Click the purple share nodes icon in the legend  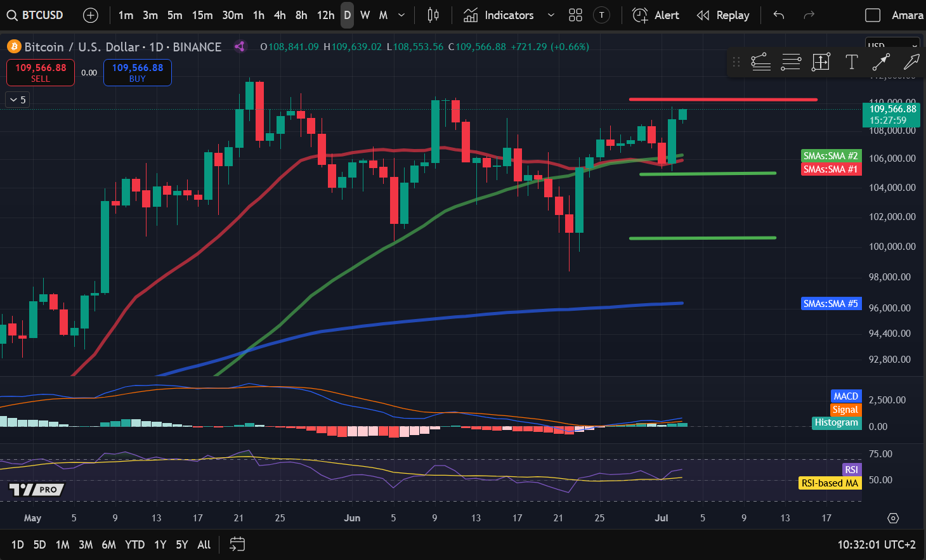(x=240, y=46)
